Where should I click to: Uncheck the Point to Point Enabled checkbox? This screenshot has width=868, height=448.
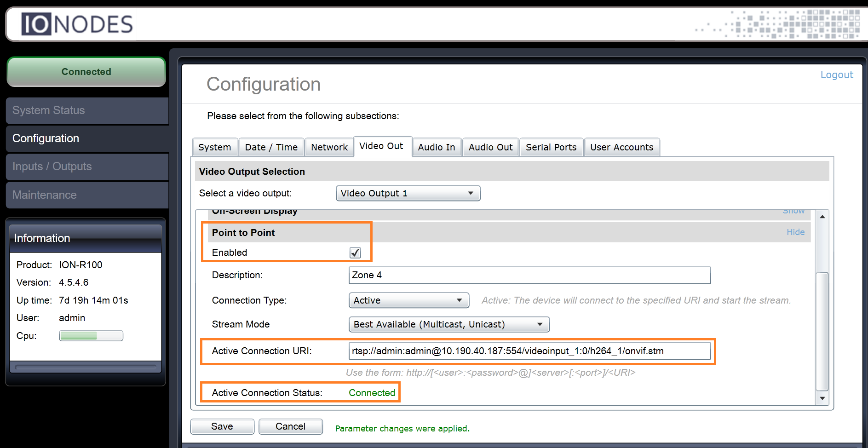click(355, 253)
